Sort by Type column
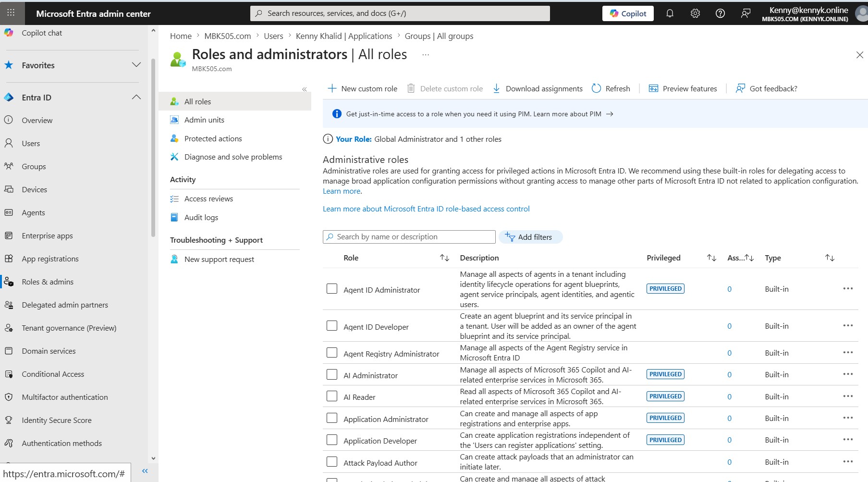The height and width of the screenshot is (482, 868). pyautogui.click(x=830, y=258)
